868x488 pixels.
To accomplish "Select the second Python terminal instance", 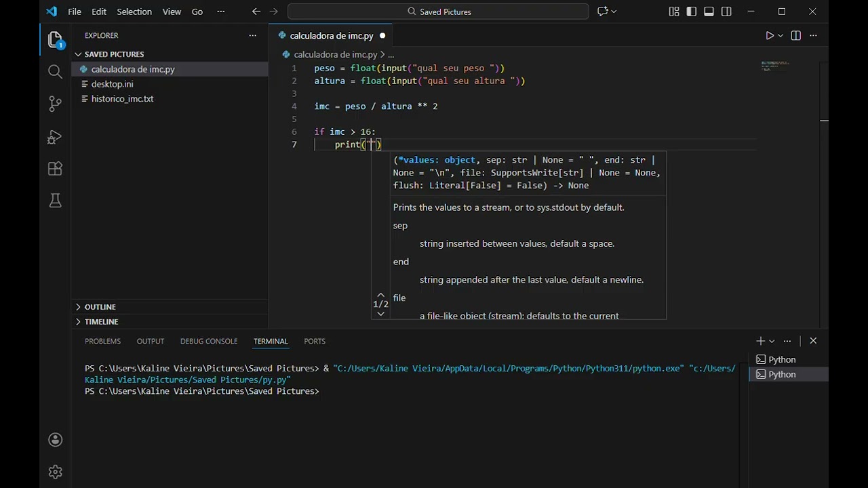I will click(789, 374).
